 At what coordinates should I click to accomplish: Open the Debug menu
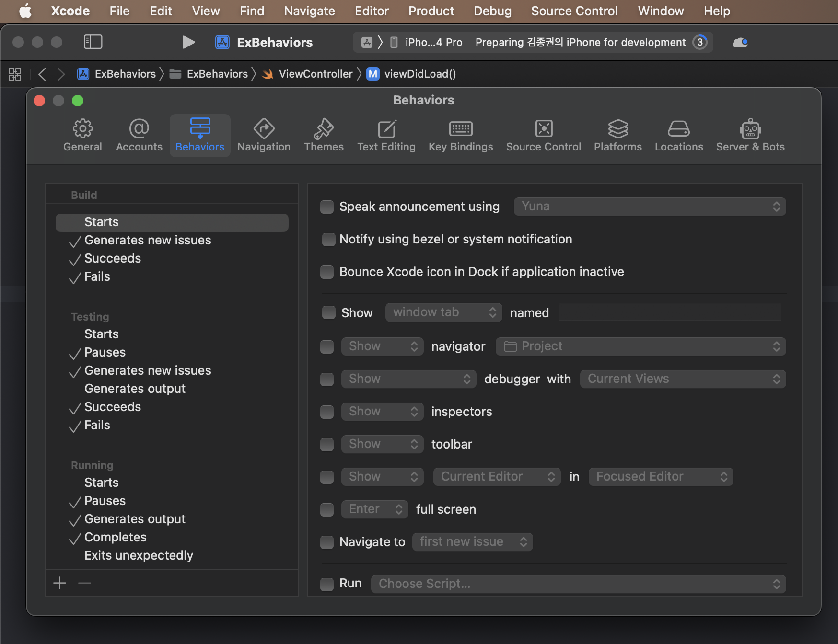[492, 11]
